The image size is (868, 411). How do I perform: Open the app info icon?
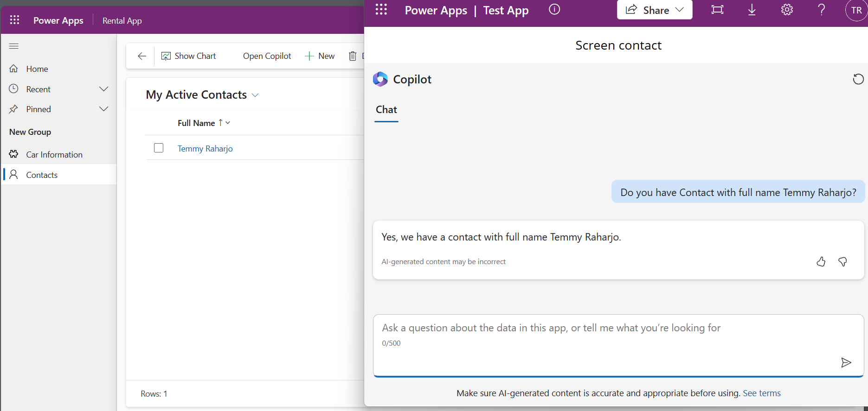point(554,9)
